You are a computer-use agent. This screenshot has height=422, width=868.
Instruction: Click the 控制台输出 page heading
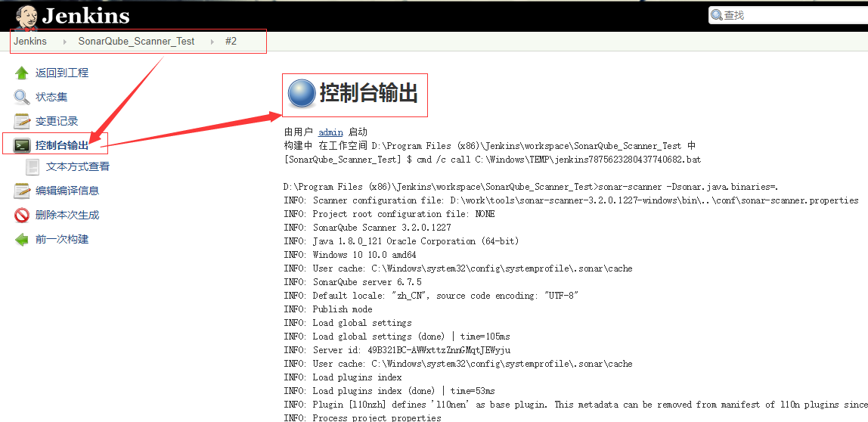[369, 94]
